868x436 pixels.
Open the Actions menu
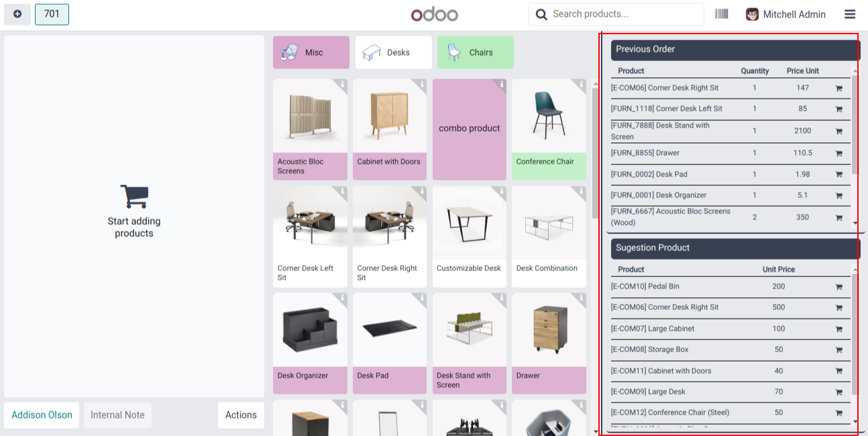click(x=241, y=415)
